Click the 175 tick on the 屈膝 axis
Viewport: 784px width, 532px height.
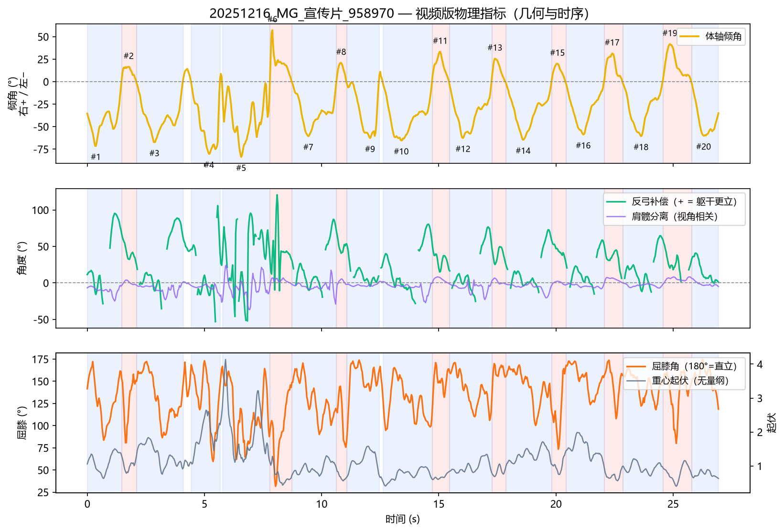tap(41, 360)
